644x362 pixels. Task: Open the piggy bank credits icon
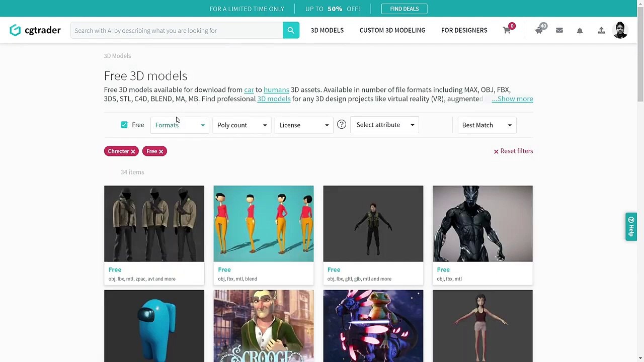point(539,30)
